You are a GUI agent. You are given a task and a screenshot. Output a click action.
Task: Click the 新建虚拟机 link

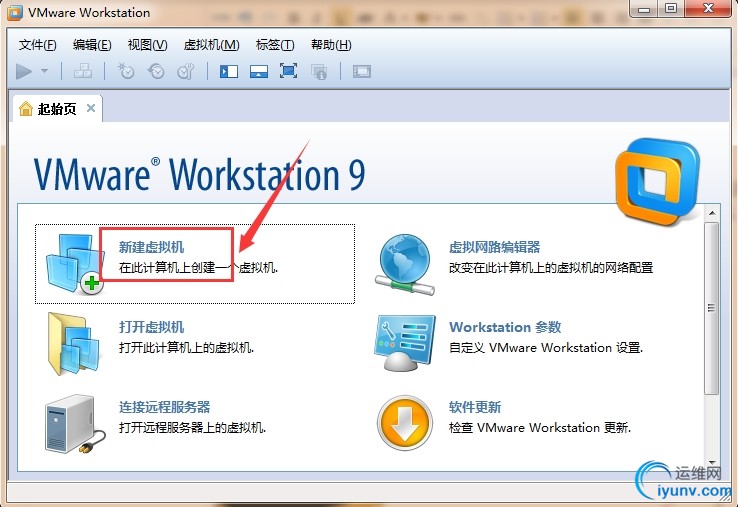point(152,247)
